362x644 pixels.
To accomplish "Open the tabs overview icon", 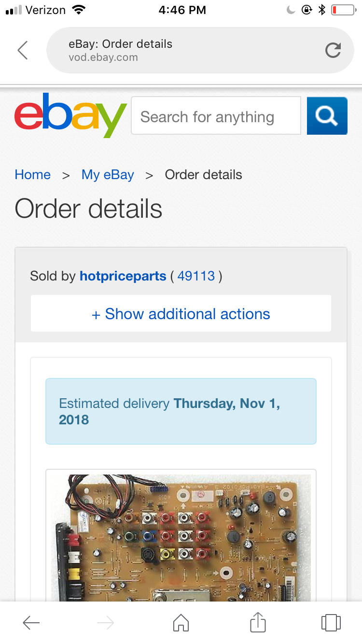I will [x=331, y=623].
